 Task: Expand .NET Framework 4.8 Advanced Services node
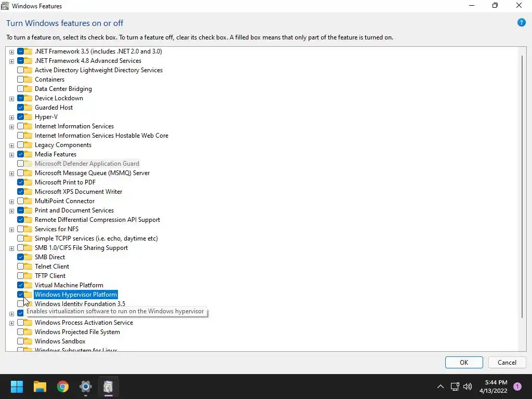pyautogui.click(x=11, y=61)
